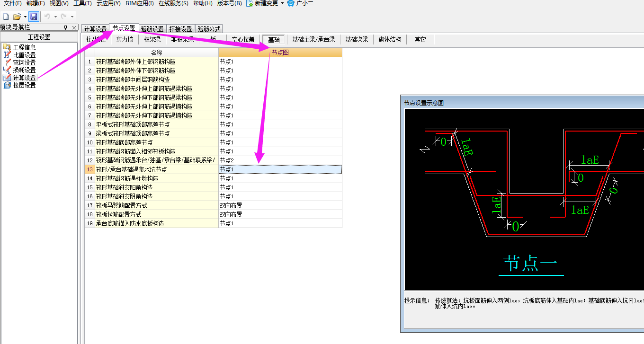The image size is (644, 344).
Task: Select row 筏形基础钢筋遇柱墩构造
Action: click(x=157, y=178)
